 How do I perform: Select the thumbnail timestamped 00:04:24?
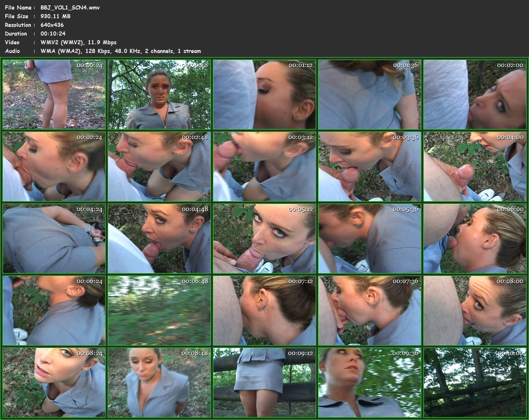pos(54,238)
